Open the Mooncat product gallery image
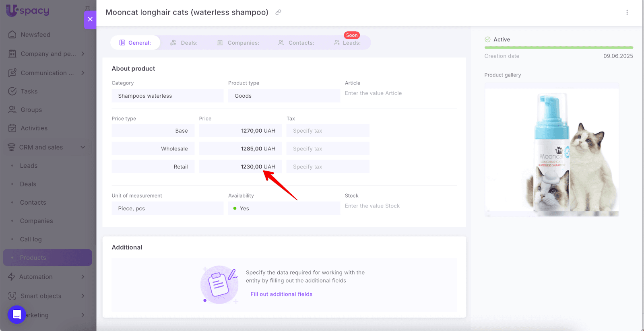The width and height of the screenshot is (644, 331). (x=551, y=150)
